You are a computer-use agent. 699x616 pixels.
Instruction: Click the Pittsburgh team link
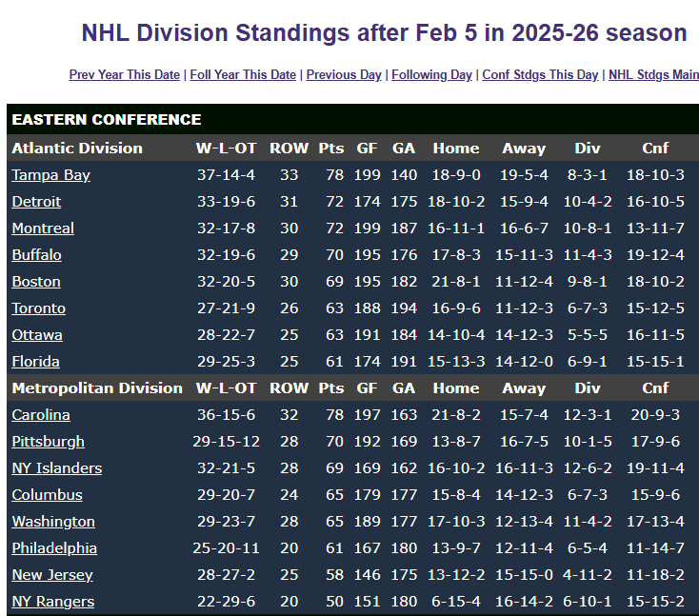[x=48, y=442]
